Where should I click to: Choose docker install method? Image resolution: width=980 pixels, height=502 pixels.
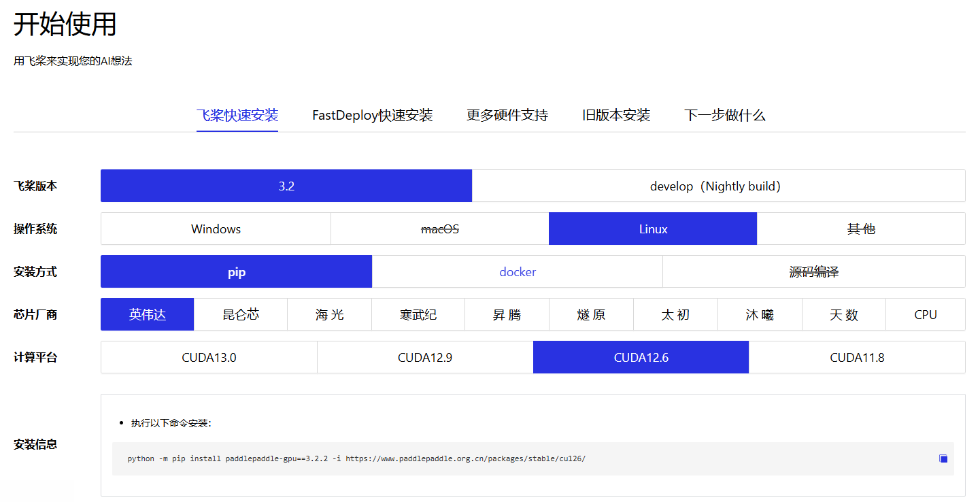(x=518, y=271)
